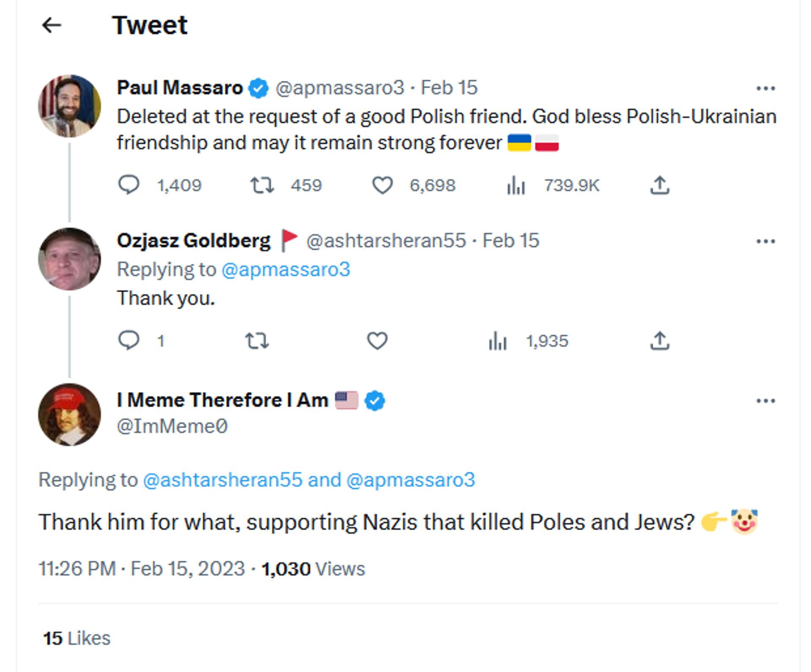
Task: Like Ozjasz Goldberg's Thank you reply
Action: click(x=377, y=340)
